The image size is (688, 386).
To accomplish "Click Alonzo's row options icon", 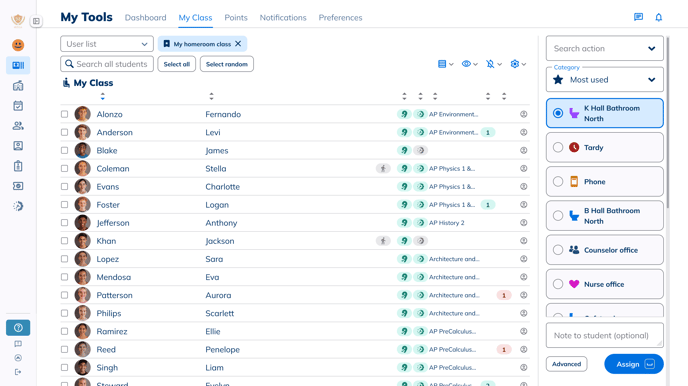I will [523, 114].
